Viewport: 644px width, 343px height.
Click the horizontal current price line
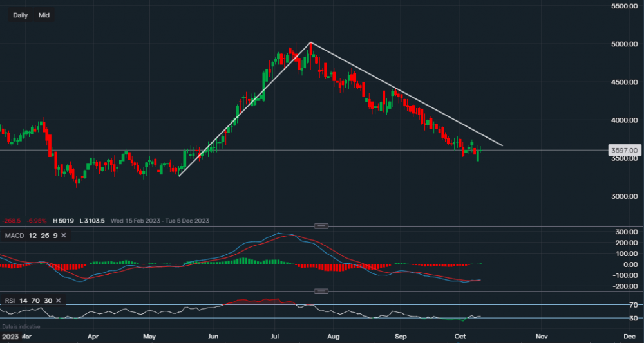pyautogui.click(x=547, y=151)
